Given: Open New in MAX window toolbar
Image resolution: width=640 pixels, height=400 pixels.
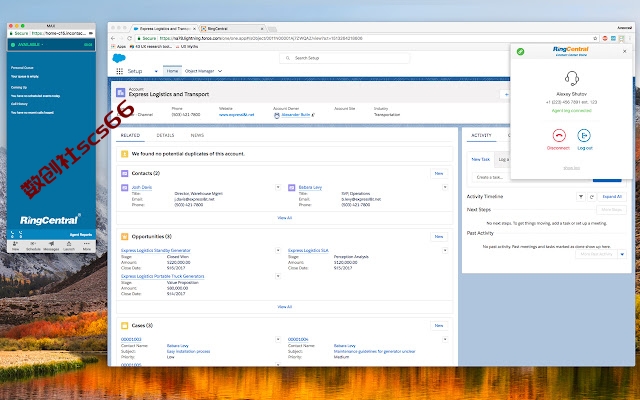Looking at the screenshot, I should pyautogui.click(x=16, y=246).
